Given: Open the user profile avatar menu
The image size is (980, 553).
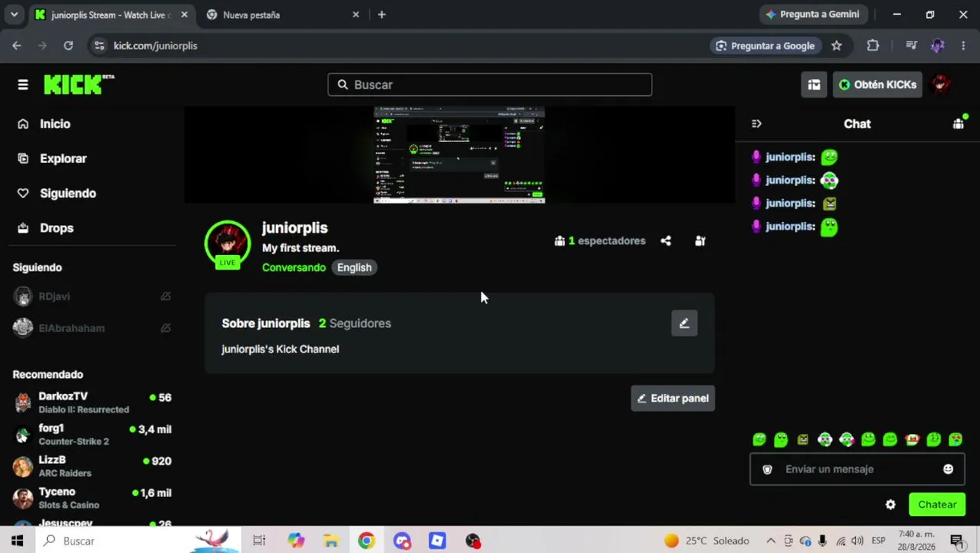Looking at the screenshot, I should 941,84.
